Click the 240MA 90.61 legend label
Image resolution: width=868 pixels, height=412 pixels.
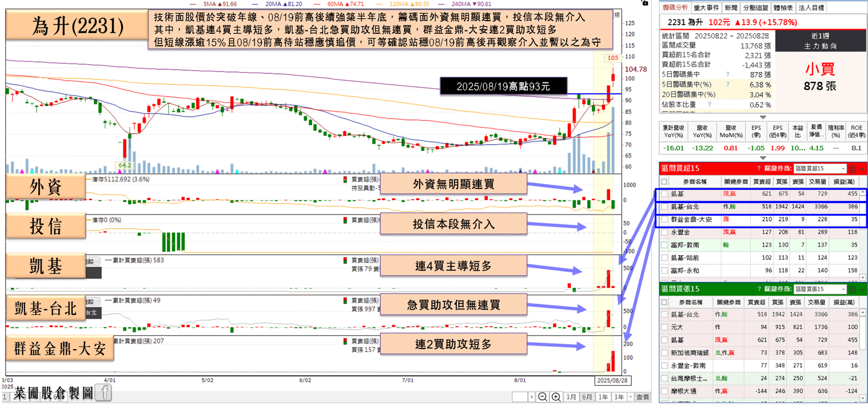472,3
